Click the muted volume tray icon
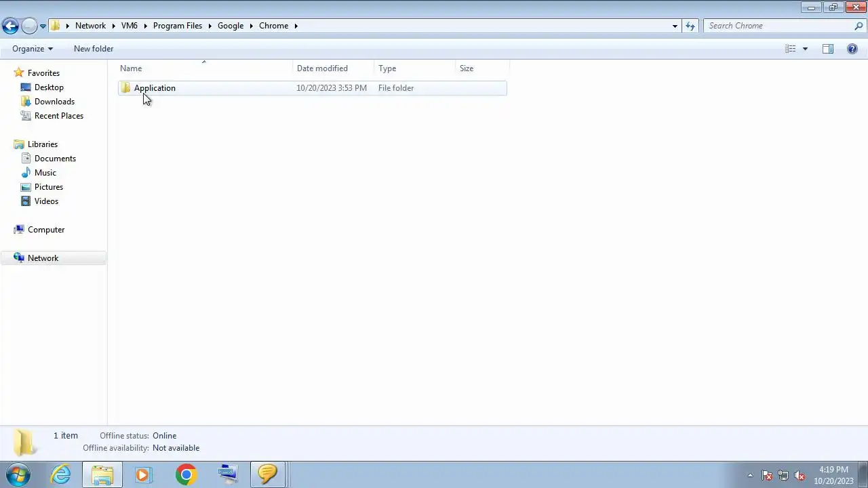 pos(800,476)
